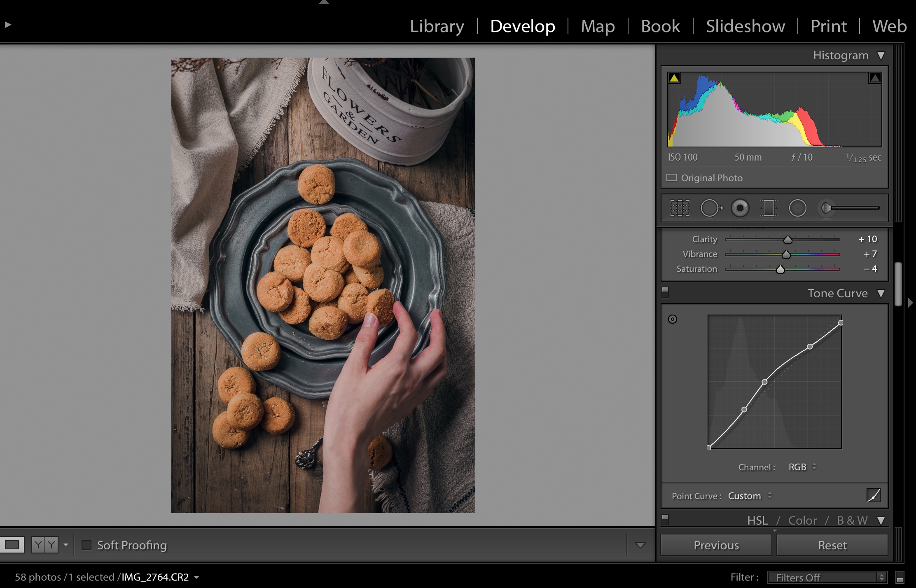Viewport: 916px width, 588px height.
Task: Collapse the Tone Curve panel
Action: (x=881, y=294)
